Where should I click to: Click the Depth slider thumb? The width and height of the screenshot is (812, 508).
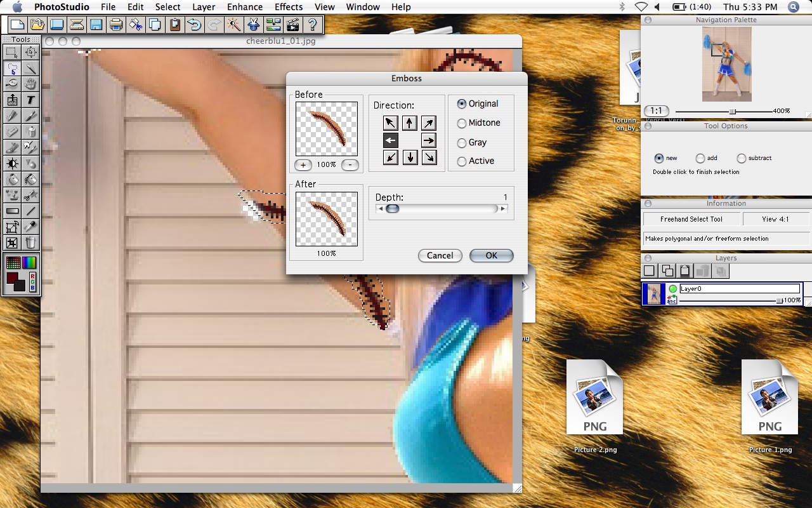click(x=393, y=208)
